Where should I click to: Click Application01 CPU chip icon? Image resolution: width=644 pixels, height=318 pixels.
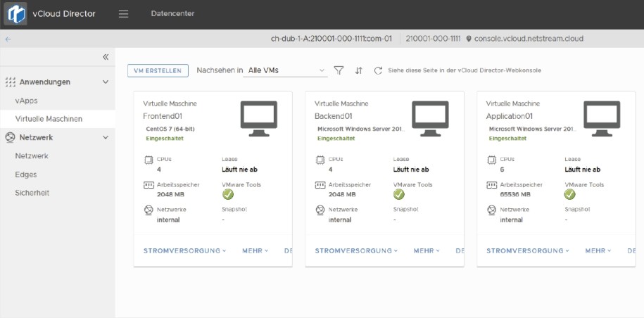[492, 160]
